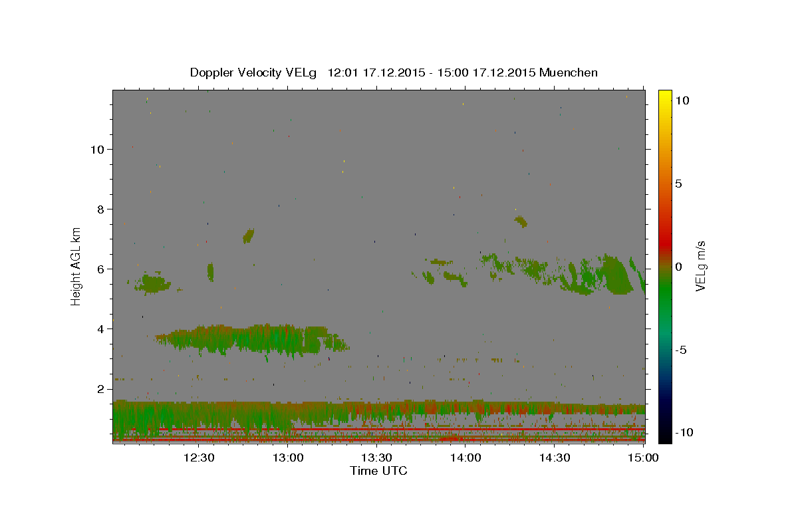Click the 13:00 time tick label

pyautogui.click(x=288, y=458)
